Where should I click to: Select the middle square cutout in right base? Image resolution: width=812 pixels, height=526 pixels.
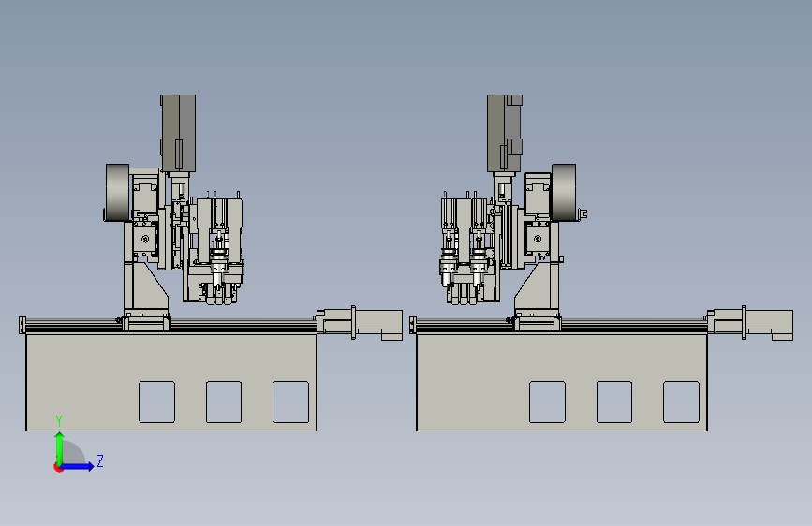coord(614,402)
